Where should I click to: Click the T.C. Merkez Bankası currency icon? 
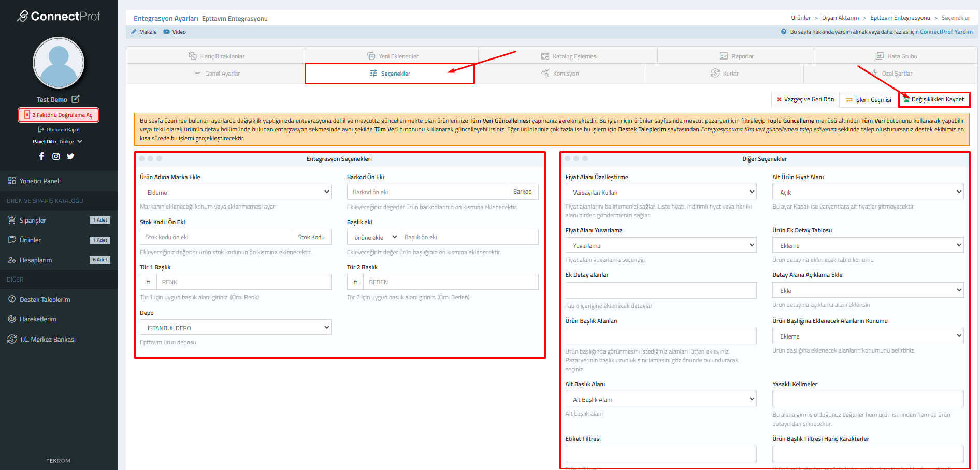[12, 339]
